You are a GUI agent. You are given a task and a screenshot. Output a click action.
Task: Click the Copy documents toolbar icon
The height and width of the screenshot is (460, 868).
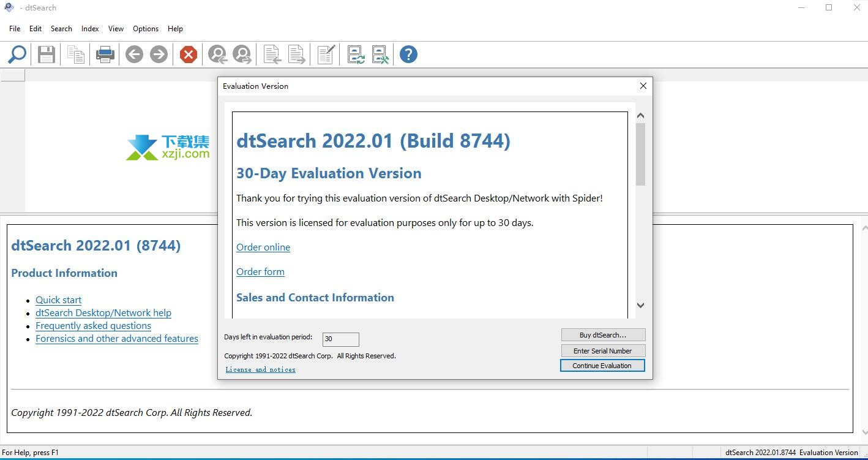coord(76,55)
